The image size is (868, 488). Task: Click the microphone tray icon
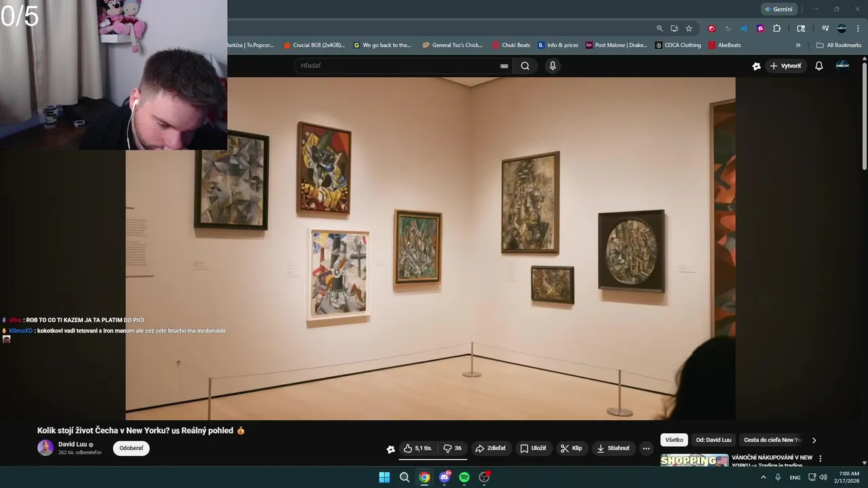coord(778,477)
